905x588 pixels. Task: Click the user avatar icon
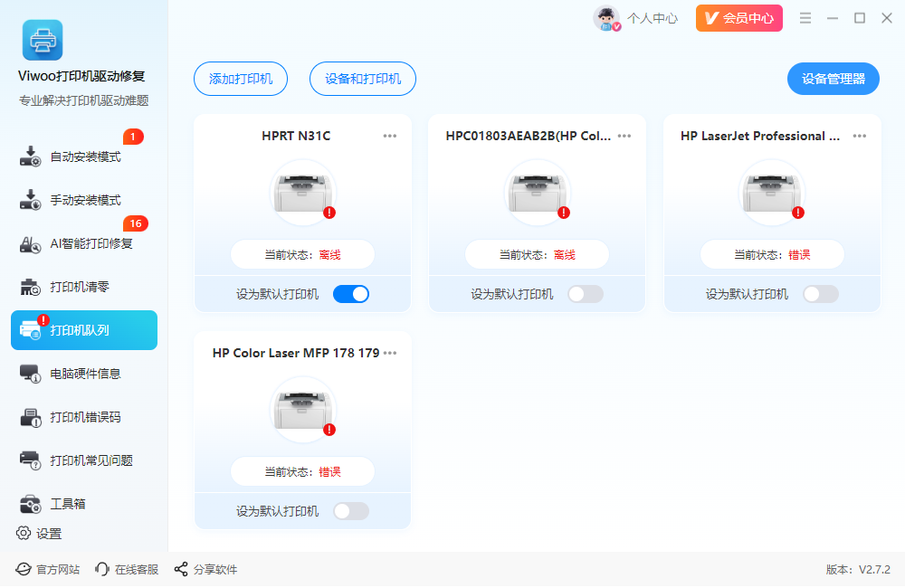pos(606,18)
